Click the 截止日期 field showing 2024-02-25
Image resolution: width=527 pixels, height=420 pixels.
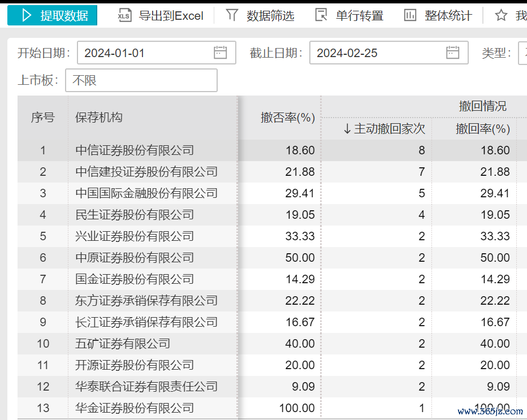click(x=389, y=53)
